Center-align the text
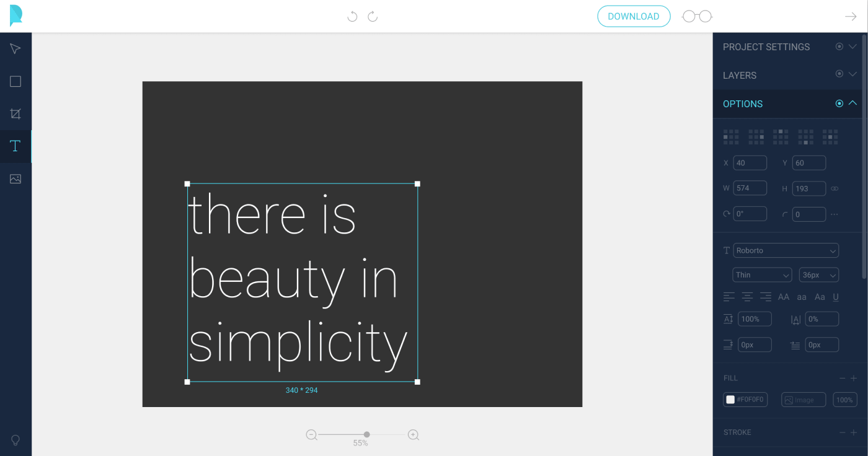The image size is (868, 456). click(748, 297)
